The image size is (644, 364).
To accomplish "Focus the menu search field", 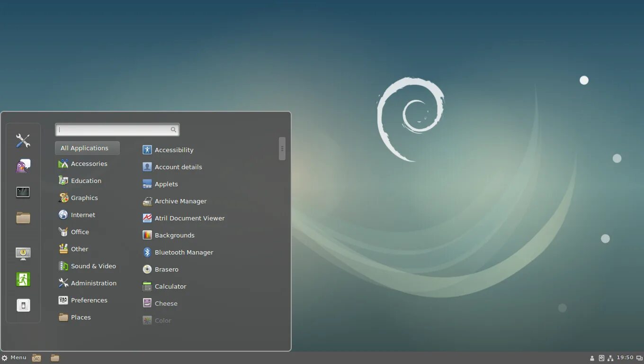I will tap(117, 129).
